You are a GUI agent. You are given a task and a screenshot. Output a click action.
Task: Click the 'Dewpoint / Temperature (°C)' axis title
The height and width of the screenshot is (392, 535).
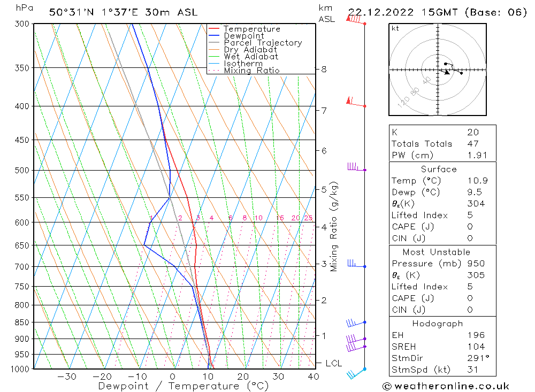pos(184,386)
